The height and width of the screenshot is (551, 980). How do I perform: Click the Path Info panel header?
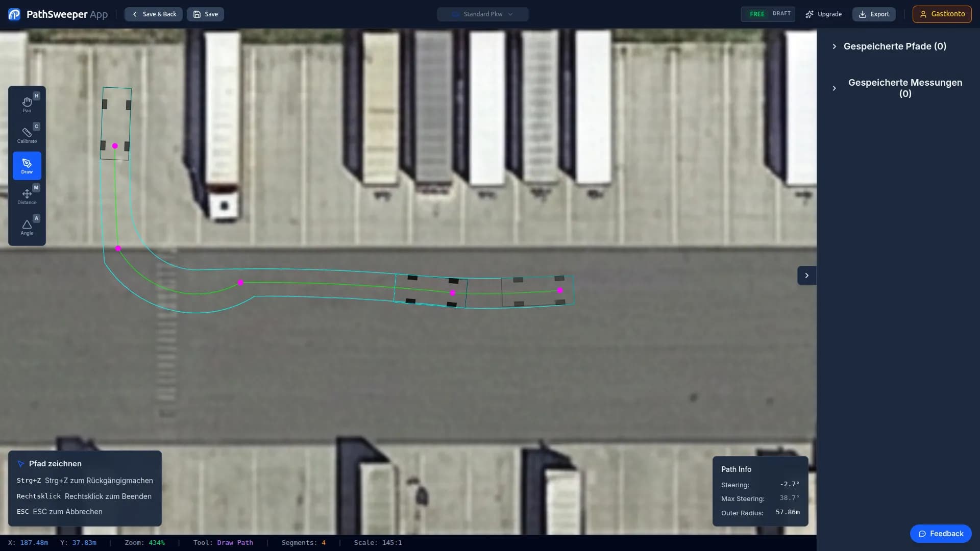pyautogui.click(x=736, y=469)
